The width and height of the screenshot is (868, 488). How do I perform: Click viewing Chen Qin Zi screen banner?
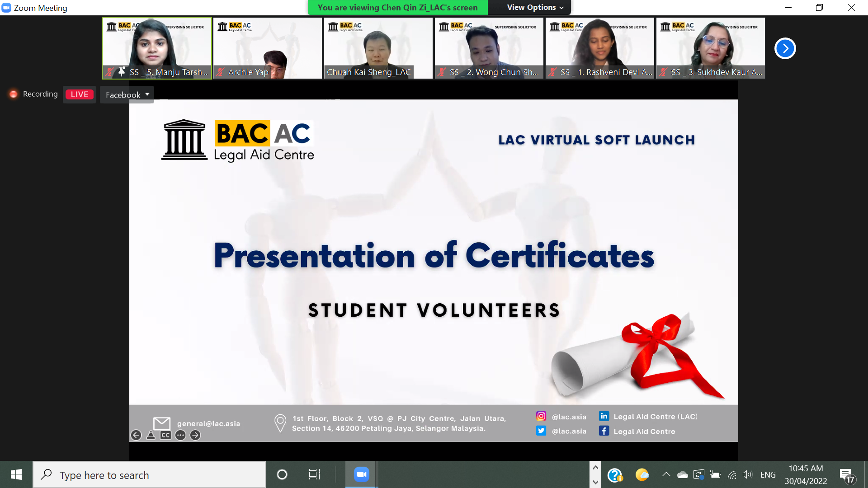(x=397, y=7)
